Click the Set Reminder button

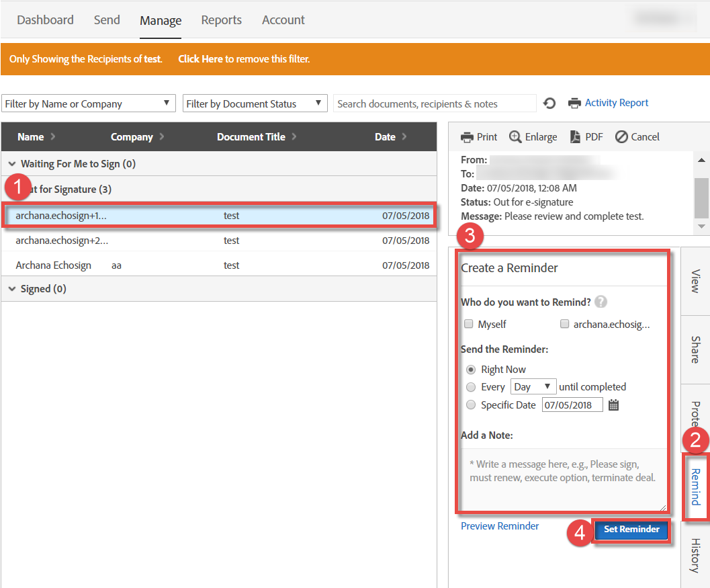pos(631,530)
